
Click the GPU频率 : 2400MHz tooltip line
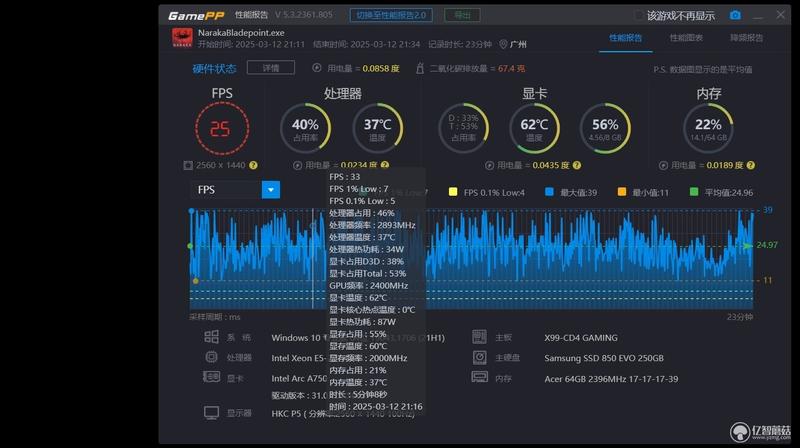pos(368,286)
